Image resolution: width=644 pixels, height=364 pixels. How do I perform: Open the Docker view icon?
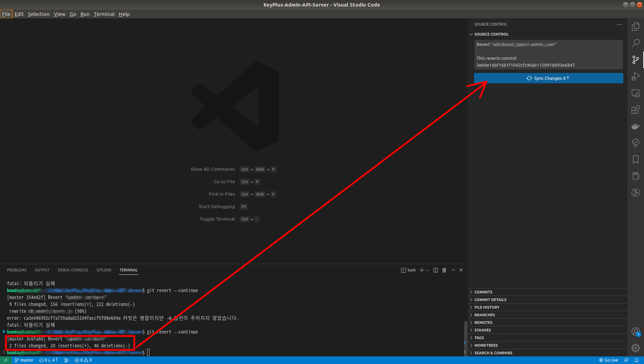(635, 126)
